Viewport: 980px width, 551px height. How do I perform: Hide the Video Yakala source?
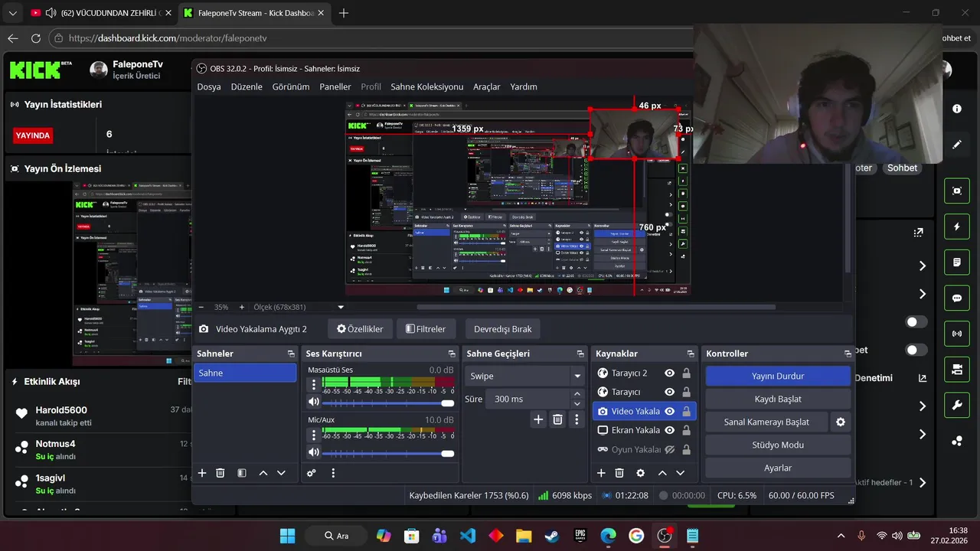click(x=669, y=411)
